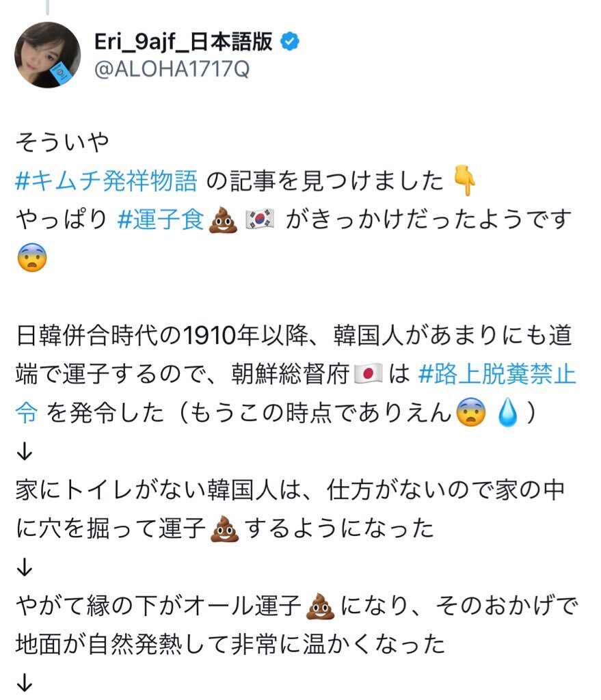
Task: Click the South Korea flag emoji
Action: [x=260, y=219]
